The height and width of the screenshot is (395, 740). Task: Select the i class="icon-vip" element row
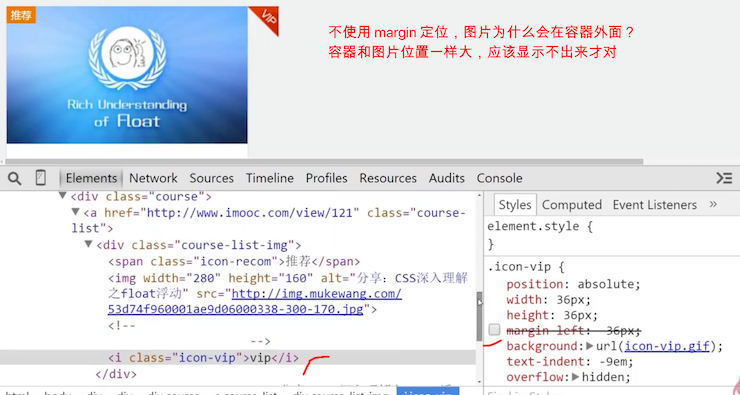click(x=237, y=358)
